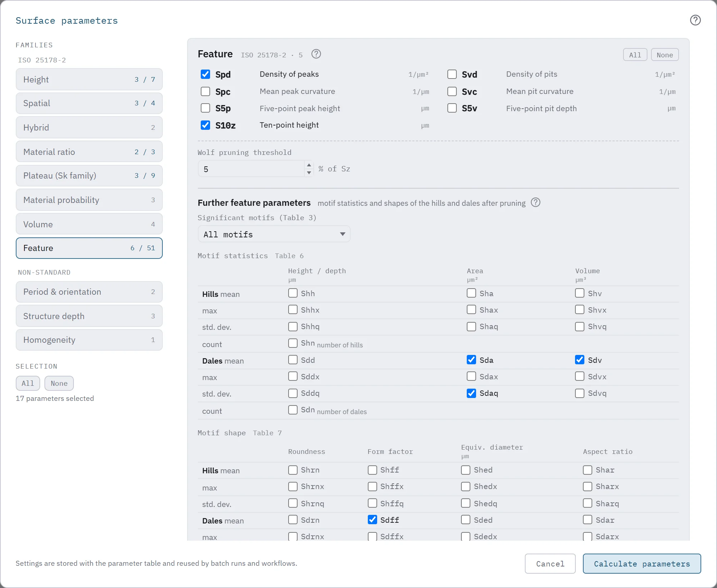Viewport: 717px width, 588px height.
Task: Open Material ratio family
Action: pos(89,152)
